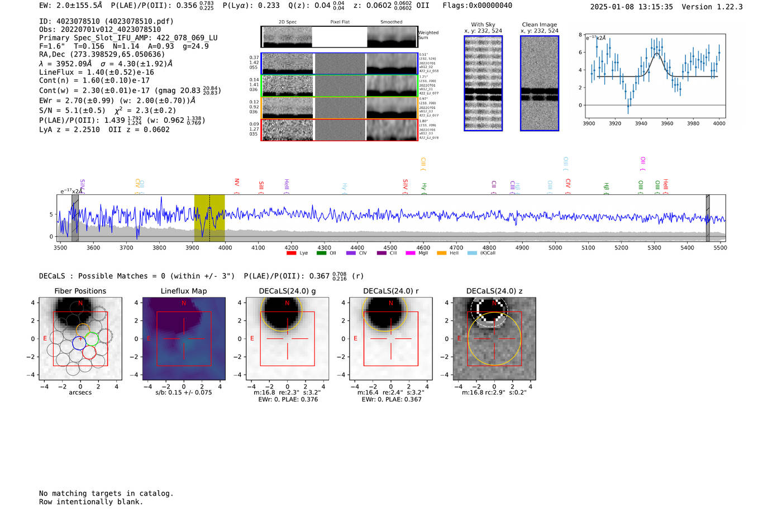Viewport: 782px width, 532px height.
Task: Select the Clean Image thumbnail
Action: [540, 83]
